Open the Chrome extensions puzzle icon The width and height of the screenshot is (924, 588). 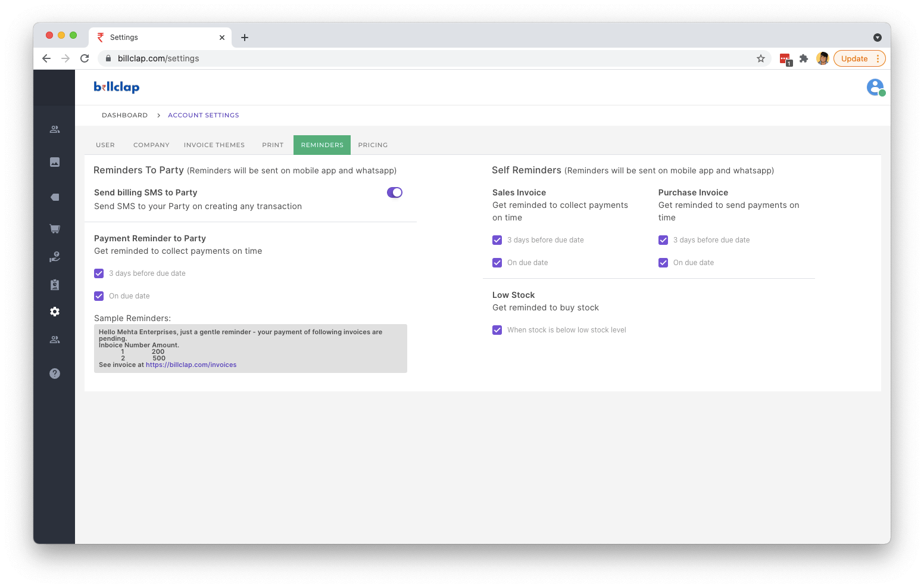804,58
